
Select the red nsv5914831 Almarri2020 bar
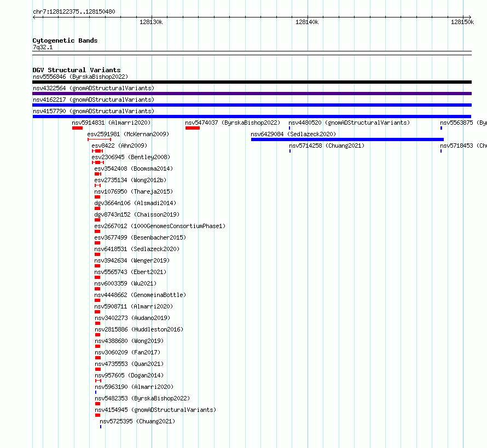pos(77,128)
